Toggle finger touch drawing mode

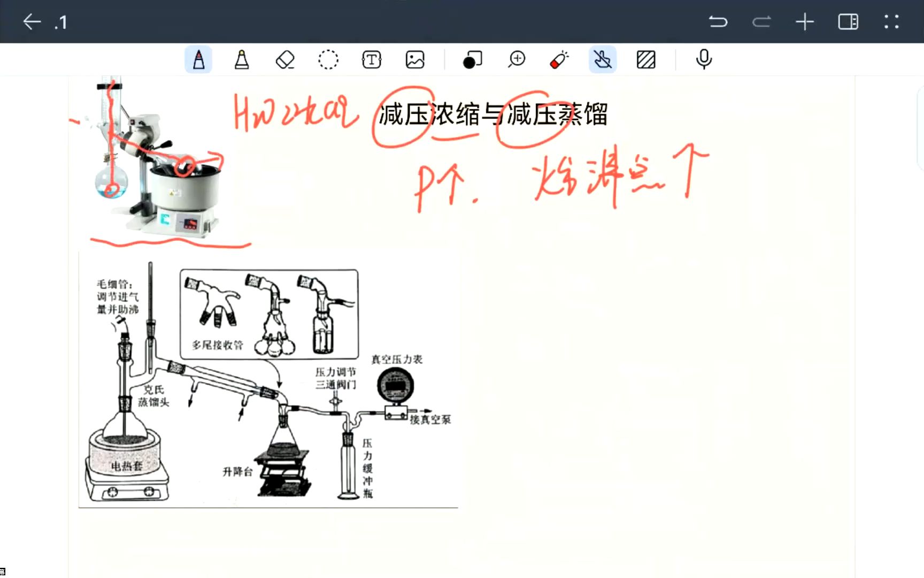(603, 59)
